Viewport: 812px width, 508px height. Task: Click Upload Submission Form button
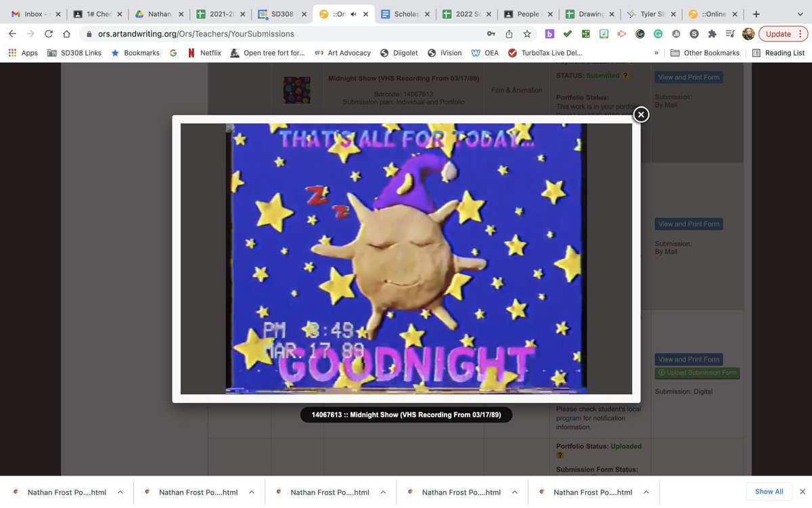tap(697, 373)
